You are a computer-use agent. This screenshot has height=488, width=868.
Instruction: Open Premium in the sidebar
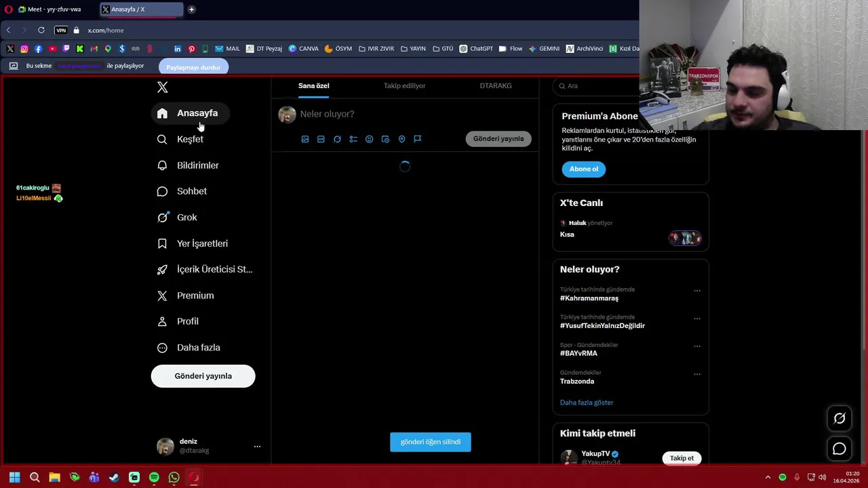(x=186, y=296)
